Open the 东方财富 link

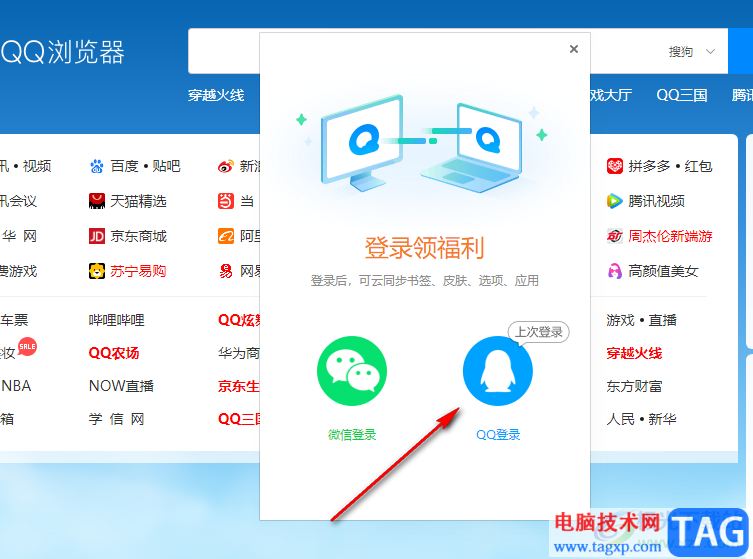click(634, 386)
